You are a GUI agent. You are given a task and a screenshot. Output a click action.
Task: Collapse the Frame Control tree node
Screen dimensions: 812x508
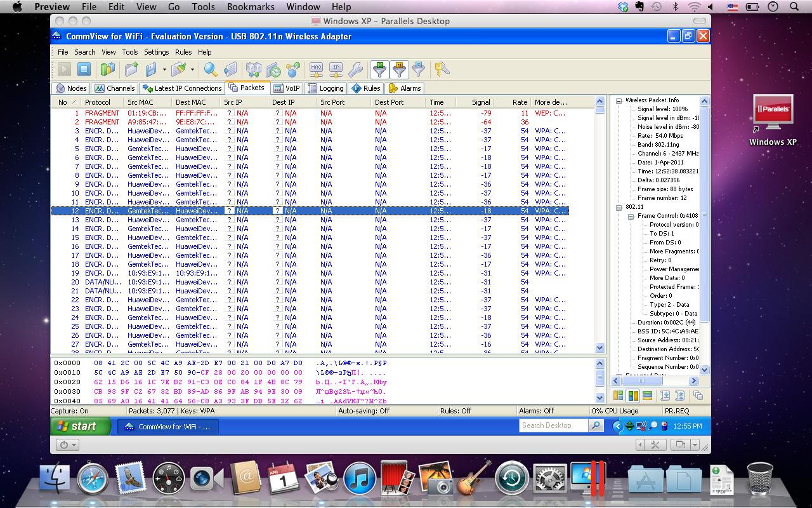coord(631,216)
